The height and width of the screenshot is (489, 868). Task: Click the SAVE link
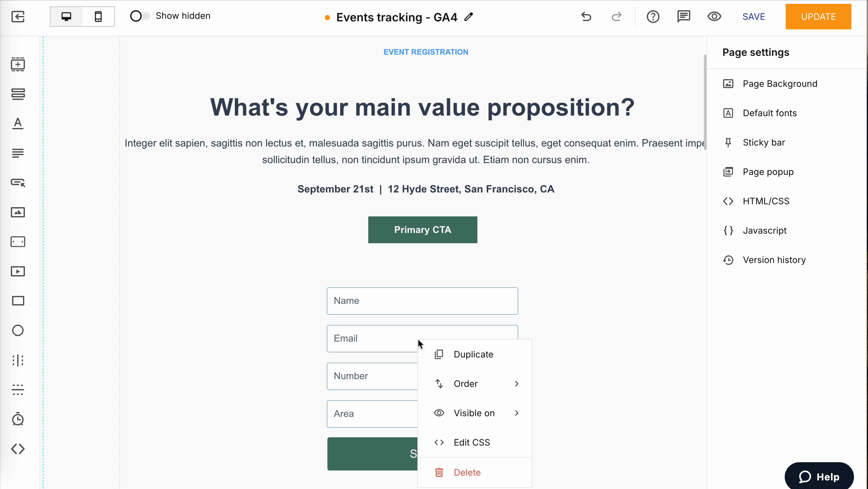[x=754, y=17]
